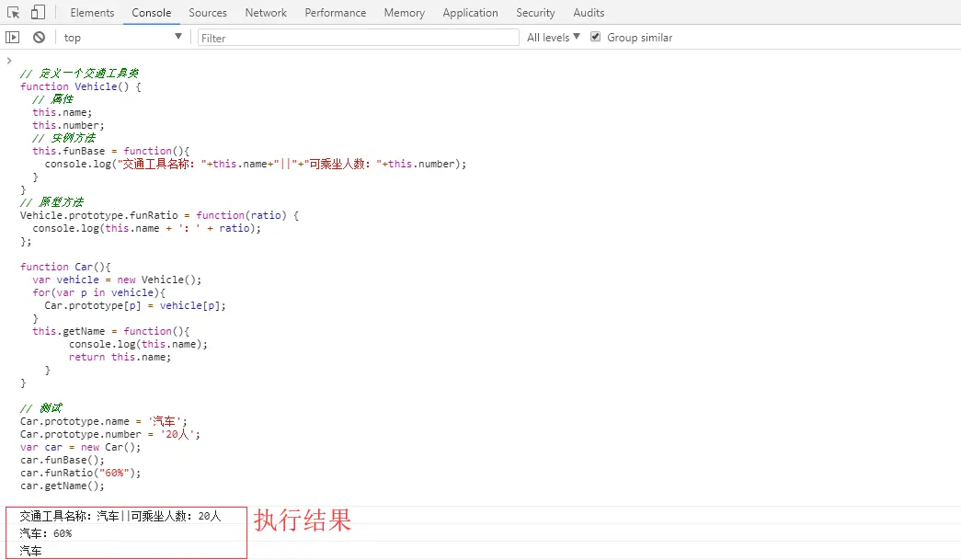Open the 'top' execution context dropdown
Image resolution: width=961 pixels, height=560 pixels.
122,38
